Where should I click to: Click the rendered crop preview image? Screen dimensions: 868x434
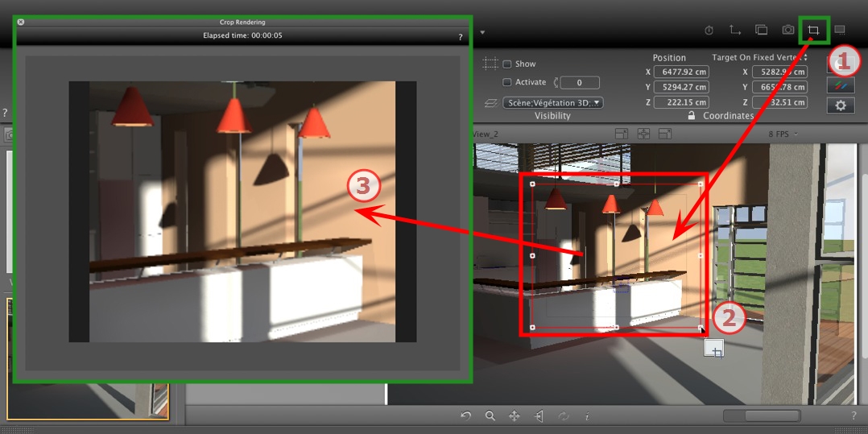click(242, 212)
